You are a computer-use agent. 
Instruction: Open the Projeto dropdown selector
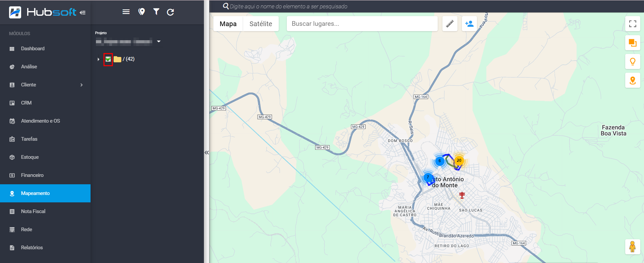coord(128,42)
